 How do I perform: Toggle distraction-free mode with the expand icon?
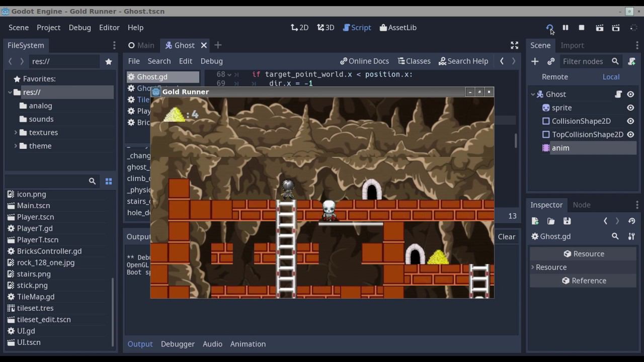coord(514,45)
